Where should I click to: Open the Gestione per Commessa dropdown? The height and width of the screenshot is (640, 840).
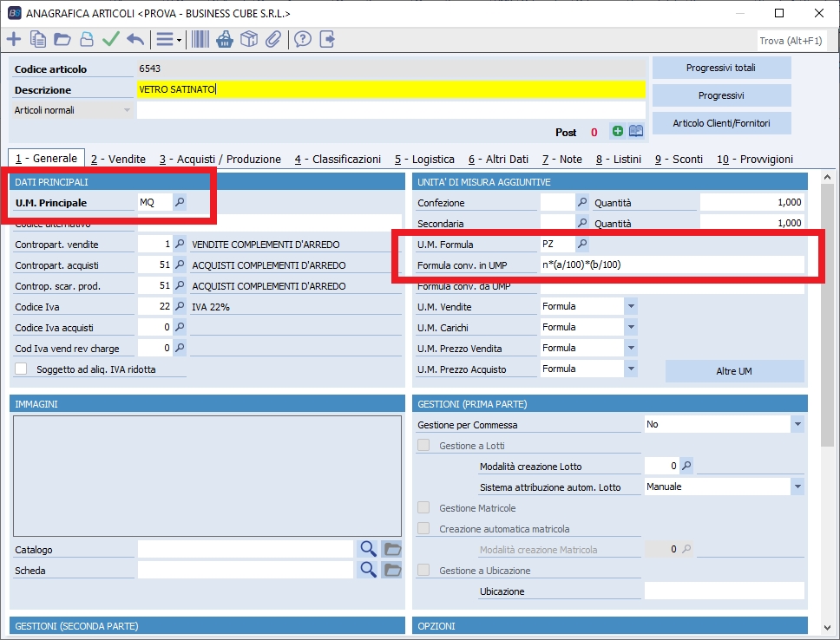pyautogui.click(x=797, y=425)
